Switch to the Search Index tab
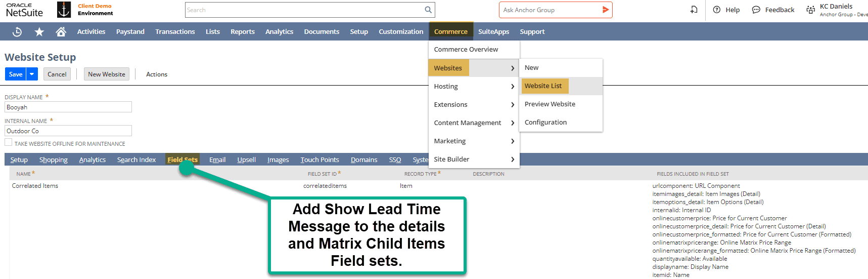Screen dimensions: 868x279 pyautogui.click(x=136, y=160)
